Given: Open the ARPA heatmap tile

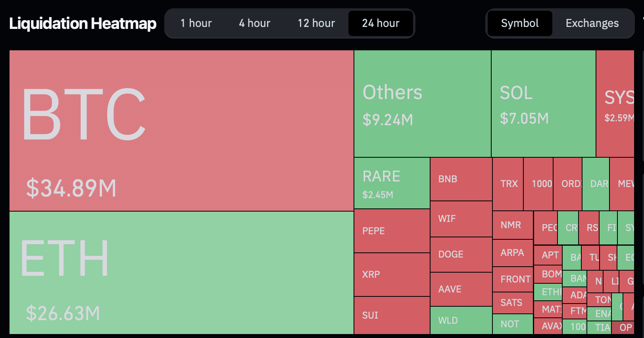Looking at the screenshot, I should tap(513, 253).
